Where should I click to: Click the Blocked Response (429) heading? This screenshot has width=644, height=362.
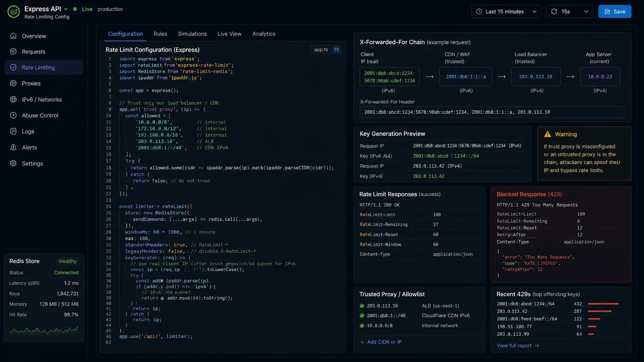529,194
